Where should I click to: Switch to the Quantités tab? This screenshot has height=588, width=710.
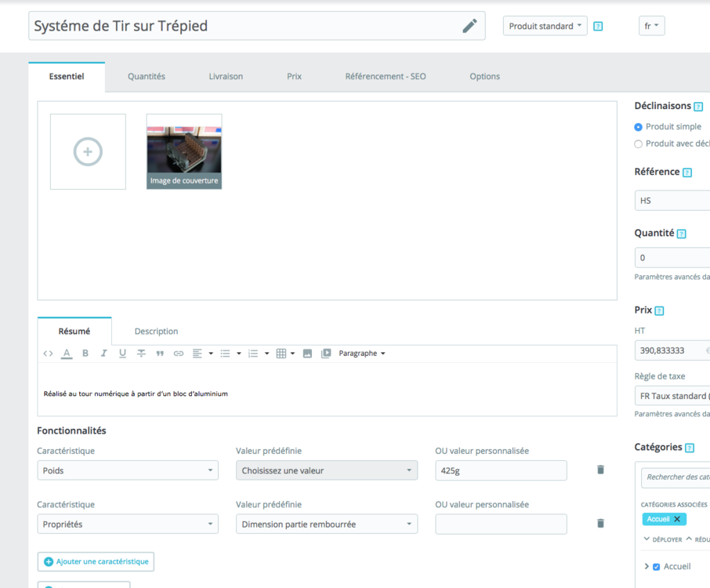pos(147,77)
